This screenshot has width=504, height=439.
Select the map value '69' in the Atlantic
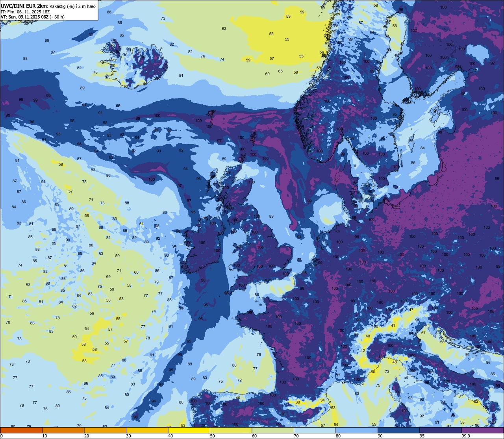108,276
